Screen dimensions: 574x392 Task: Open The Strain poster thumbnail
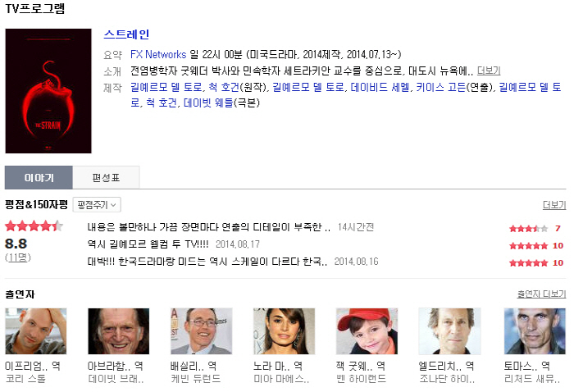click(x=48, y=91)
